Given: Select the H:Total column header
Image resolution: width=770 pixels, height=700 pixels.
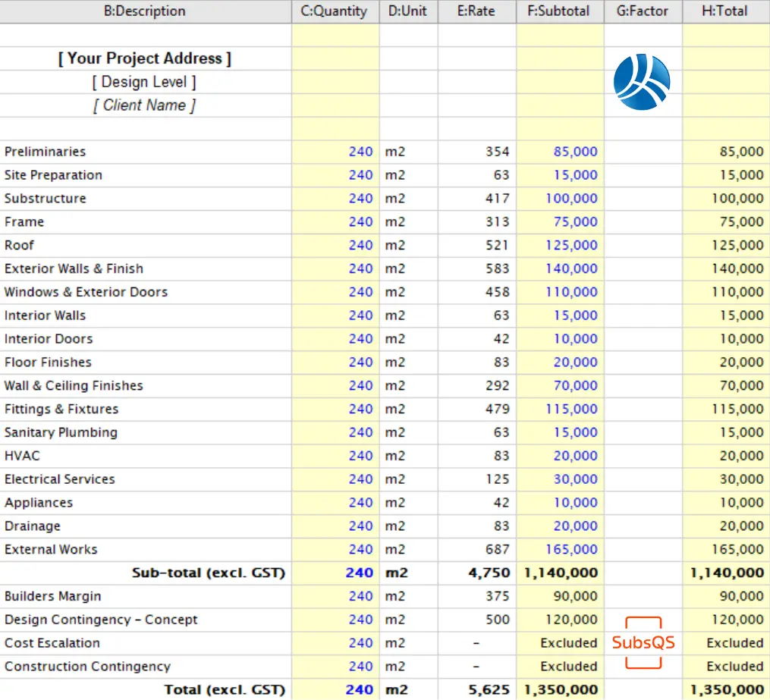Looking at the screenshot, I should [x=725, y=11].
